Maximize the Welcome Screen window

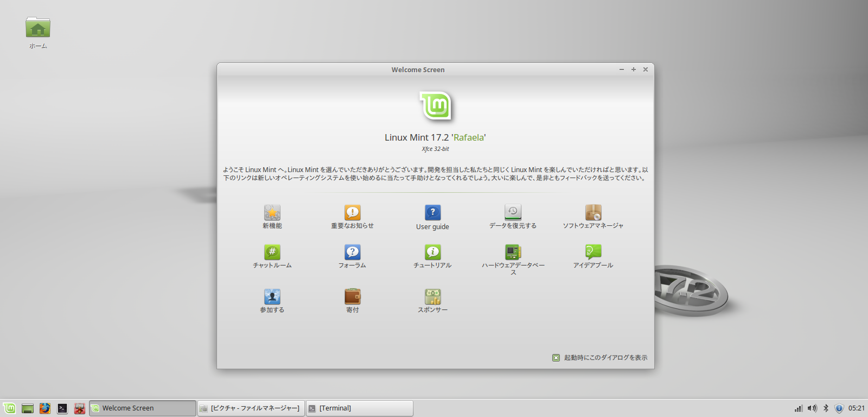click(634, 69)
